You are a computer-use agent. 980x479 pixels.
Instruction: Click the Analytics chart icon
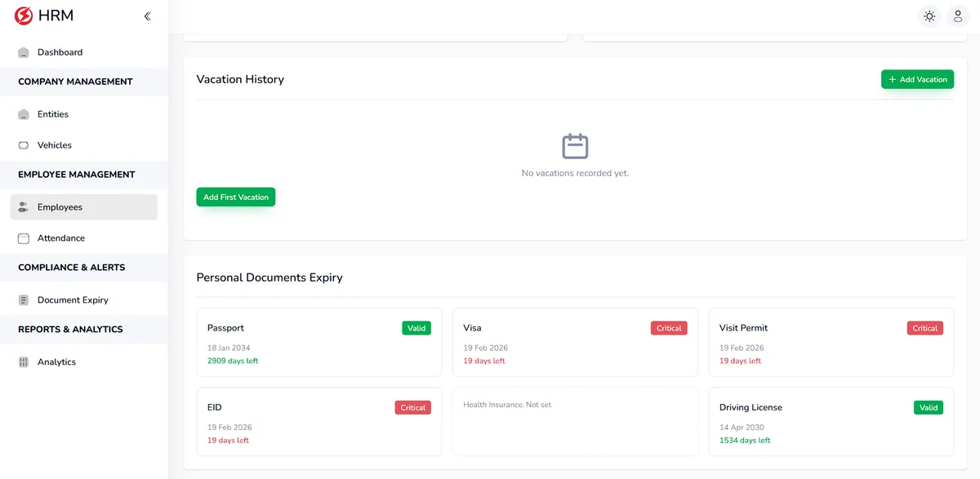pos(24,362)
